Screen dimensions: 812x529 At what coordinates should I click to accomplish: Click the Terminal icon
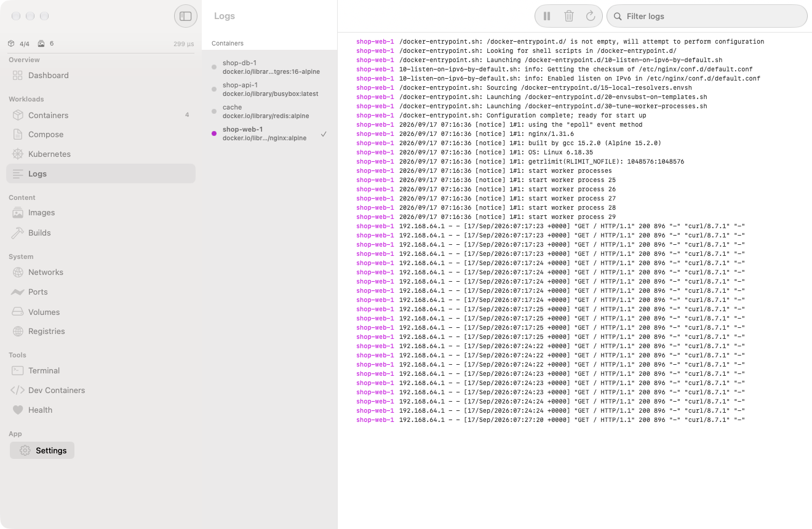17,371
